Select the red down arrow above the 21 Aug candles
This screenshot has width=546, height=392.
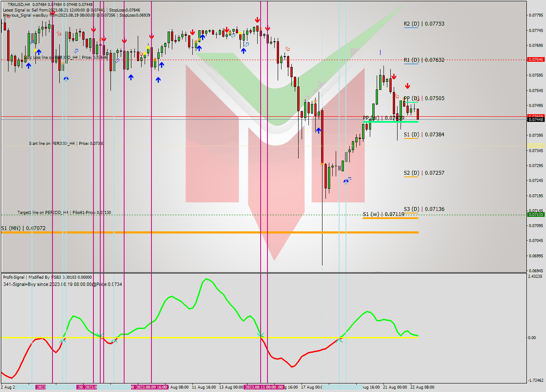pos(394,77)
